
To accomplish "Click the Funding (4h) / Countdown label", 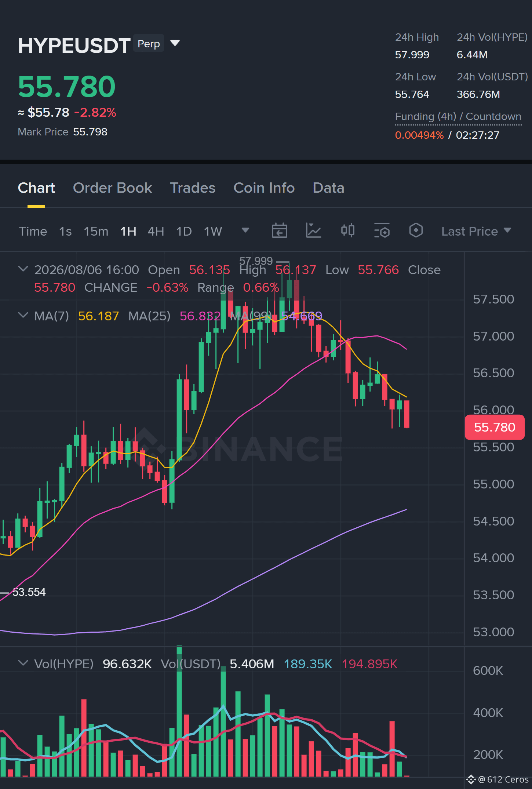I will [x=458, y=117].
